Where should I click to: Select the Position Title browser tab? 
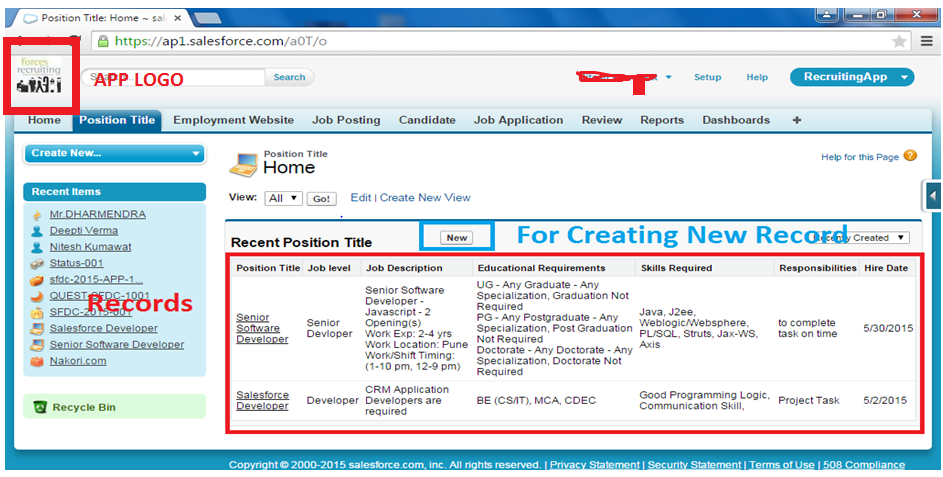(x=102, y=18)
